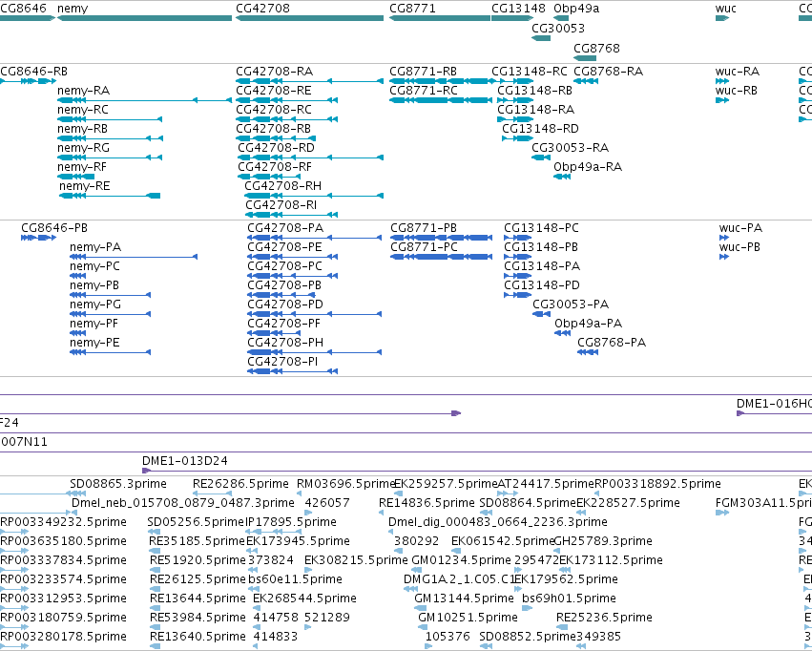Click EST RE26286.5prime
The height and width of the screenshot is (651, 812).
pos(240,484)
